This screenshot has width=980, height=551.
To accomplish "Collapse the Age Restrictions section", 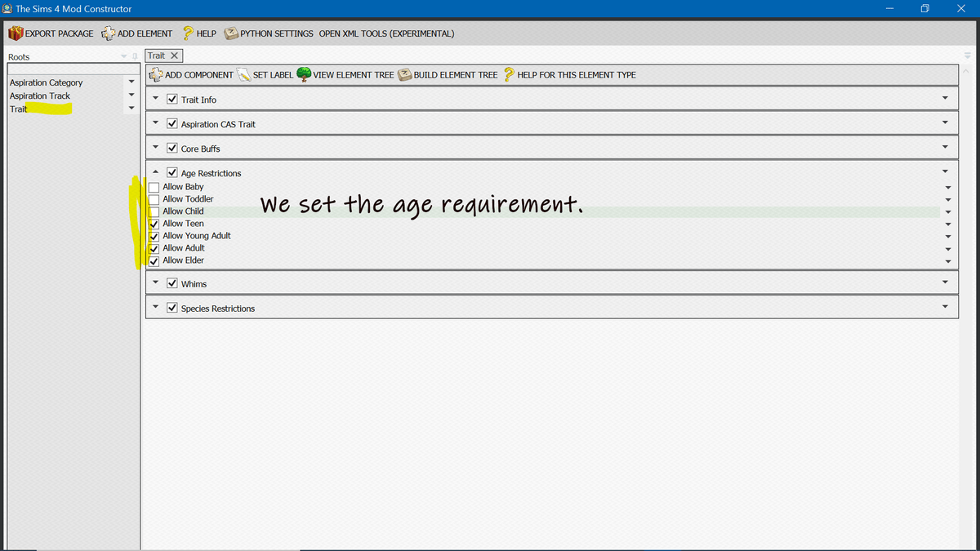I will (155, 171).
